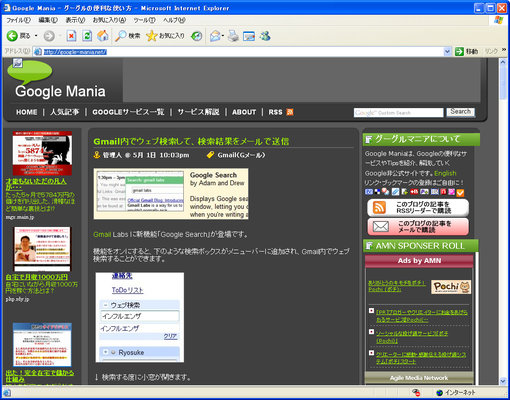The height and width of the screenshot is (400, 510).
Task: Click the ad thumbnail with man's photo
Action: pos(42,249)
